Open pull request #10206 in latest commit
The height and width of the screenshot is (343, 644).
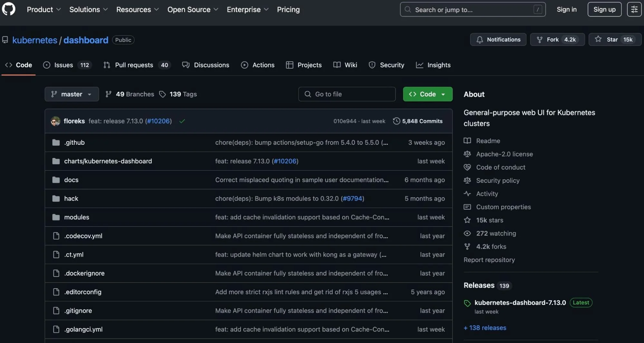click(158, 121)
